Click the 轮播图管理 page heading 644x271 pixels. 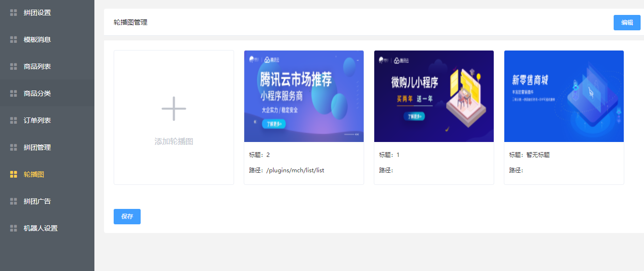click(x=131, y=22)
